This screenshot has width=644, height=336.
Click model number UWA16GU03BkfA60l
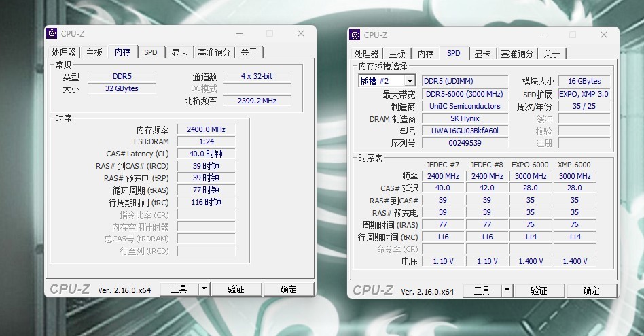click(x=465, y=131)
